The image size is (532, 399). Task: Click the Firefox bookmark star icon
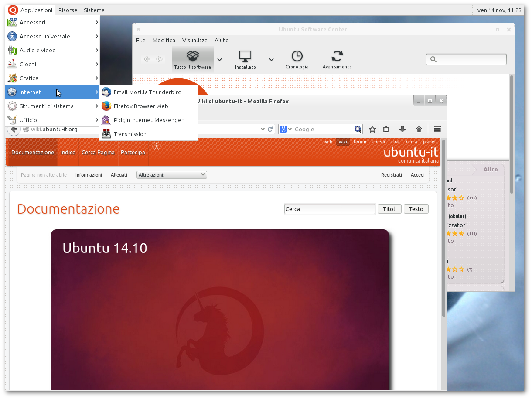[372, 129]
